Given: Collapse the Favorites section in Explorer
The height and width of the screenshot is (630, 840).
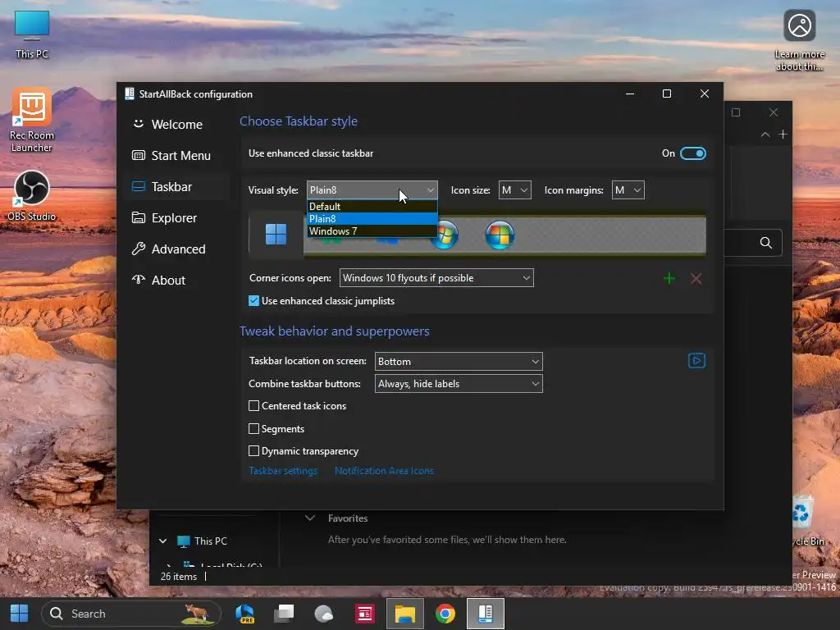Looking at the screenshot, I should (x=309, y=518).
